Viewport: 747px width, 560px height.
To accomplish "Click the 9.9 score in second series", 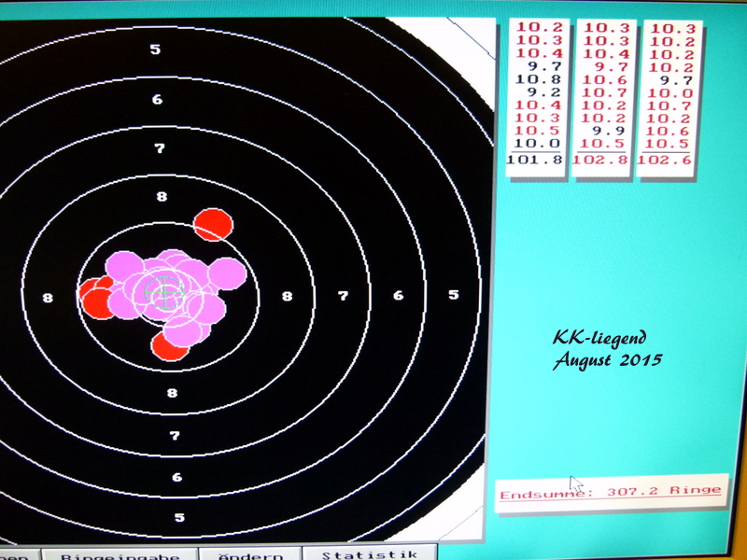I will coord(608,132).
